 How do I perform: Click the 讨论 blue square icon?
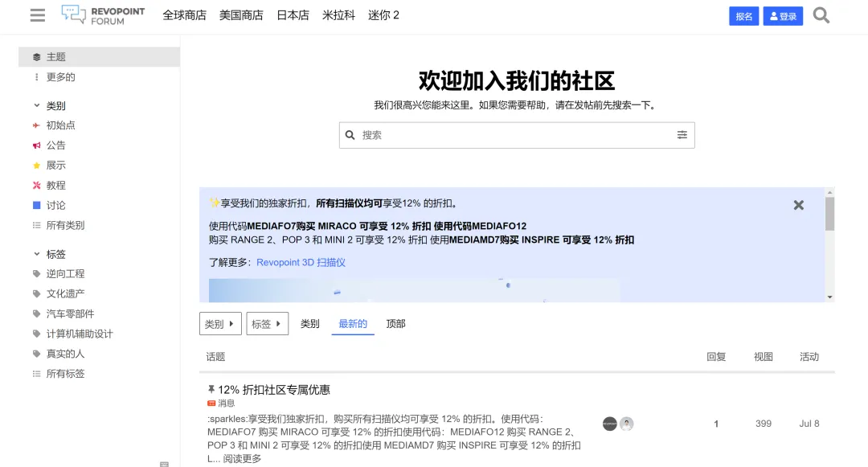coord(36,205)
